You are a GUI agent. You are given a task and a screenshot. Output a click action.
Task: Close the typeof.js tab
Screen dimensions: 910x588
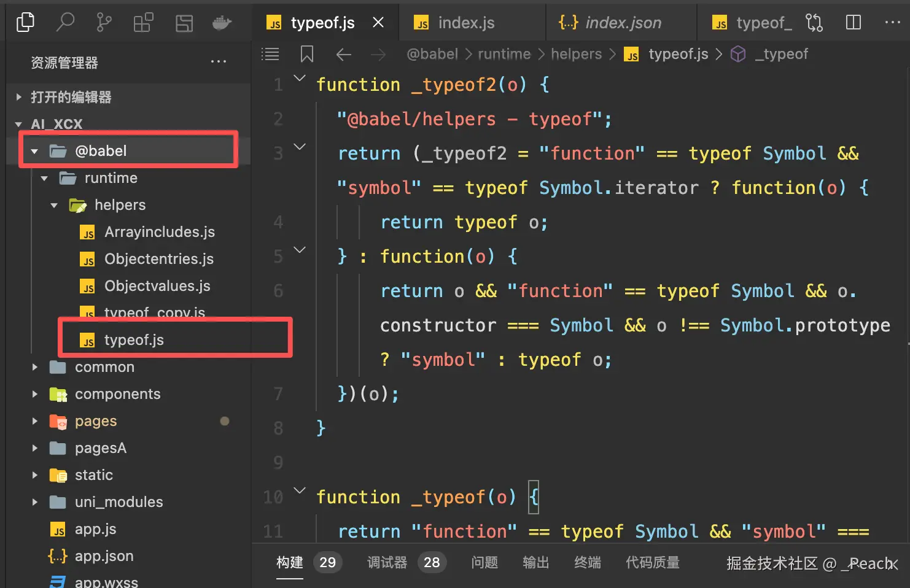[x=378, y=23]
